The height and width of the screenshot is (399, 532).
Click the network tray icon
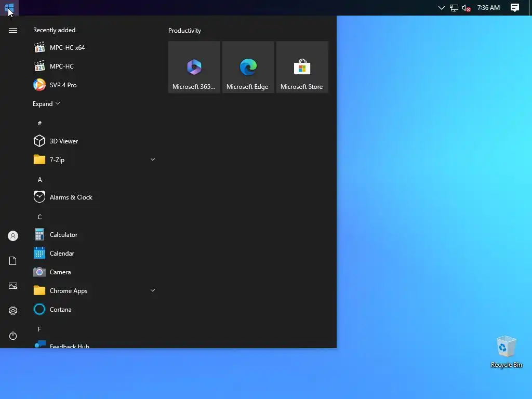click(x=454, y=8)
